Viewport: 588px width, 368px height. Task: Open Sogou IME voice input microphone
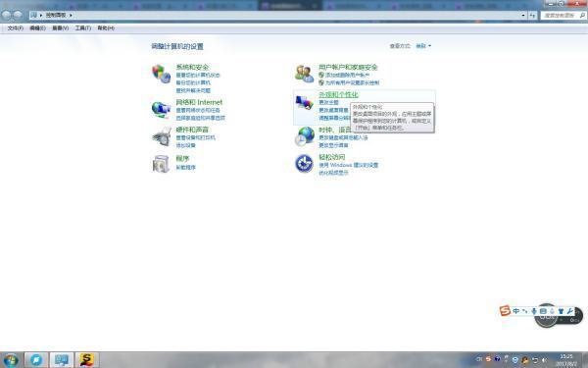click(534, 311)
